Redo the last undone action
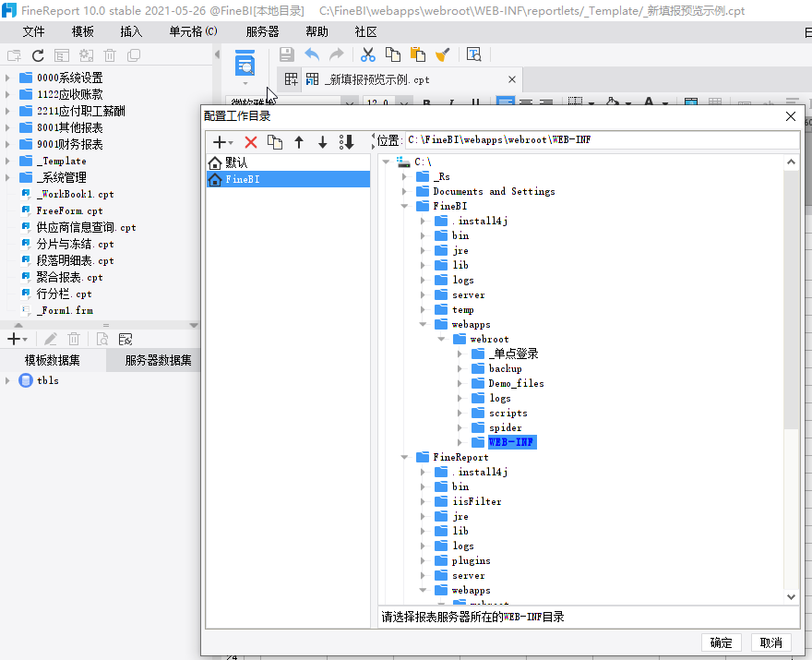The image size is (812, 660). tap(337, 54)
